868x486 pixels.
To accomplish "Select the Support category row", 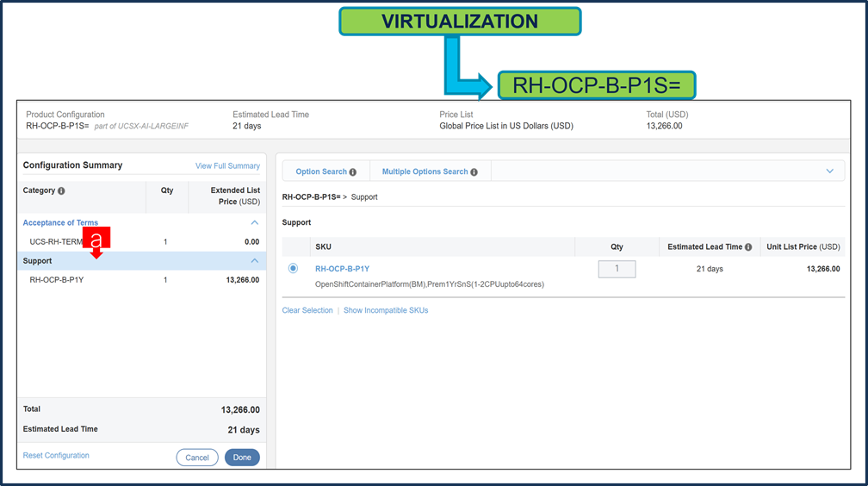I will pyautogui.click(x=142, y=261).
